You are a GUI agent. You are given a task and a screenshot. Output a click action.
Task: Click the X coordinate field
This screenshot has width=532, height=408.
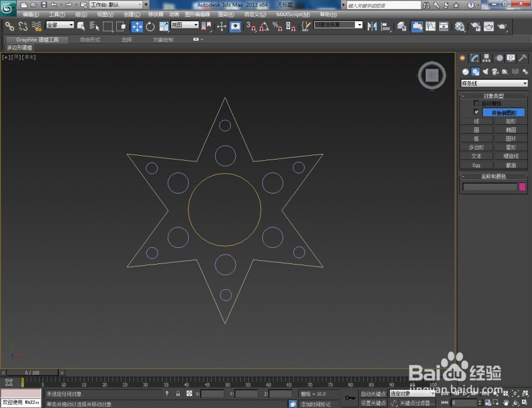point(212,394)
